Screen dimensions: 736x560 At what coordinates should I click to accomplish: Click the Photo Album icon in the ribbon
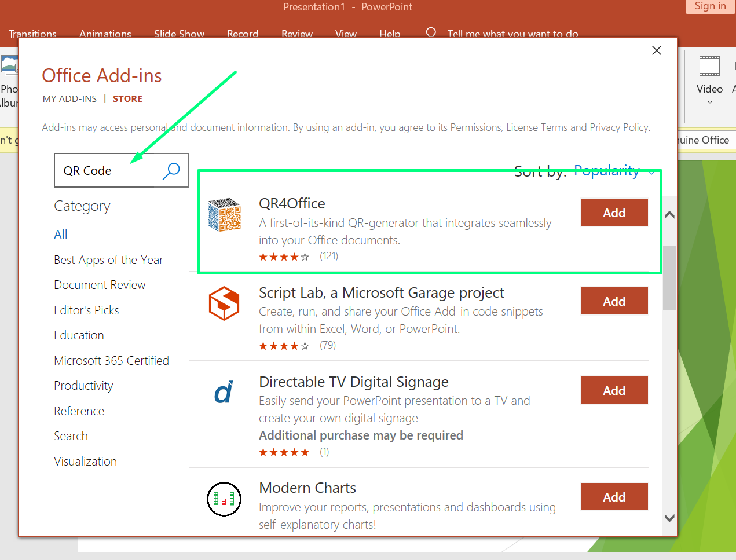[x=9, y=66]
